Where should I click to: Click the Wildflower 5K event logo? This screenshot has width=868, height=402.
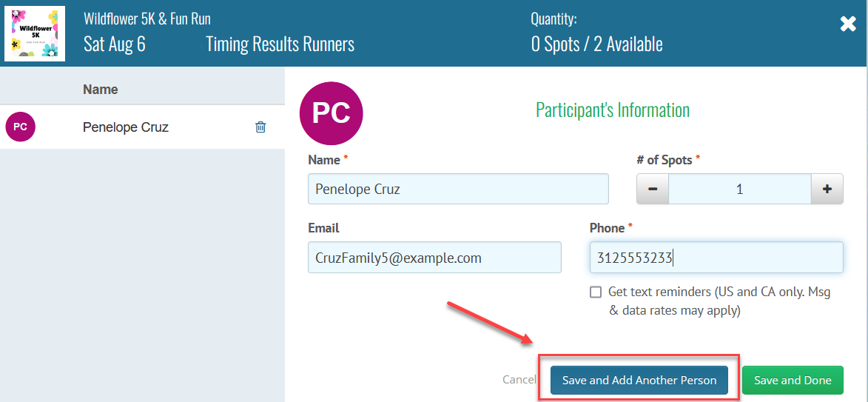tap(35, 33)
